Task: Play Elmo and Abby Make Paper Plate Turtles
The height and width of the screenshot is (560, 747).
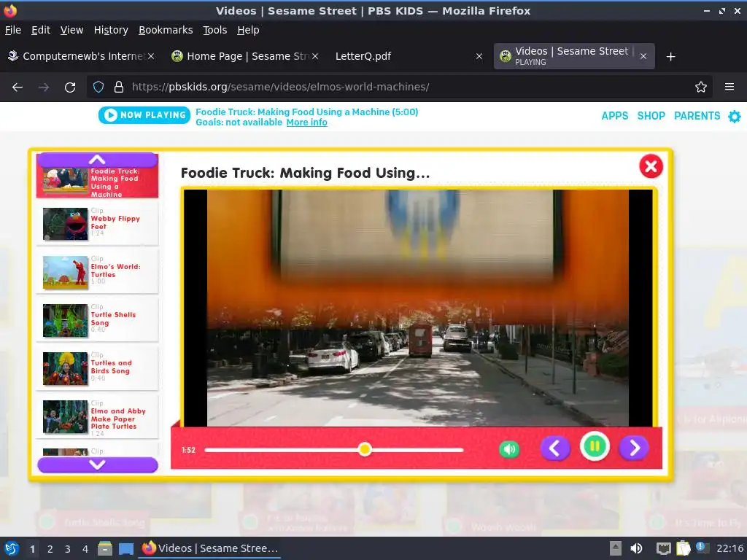Action: (97, 416)
